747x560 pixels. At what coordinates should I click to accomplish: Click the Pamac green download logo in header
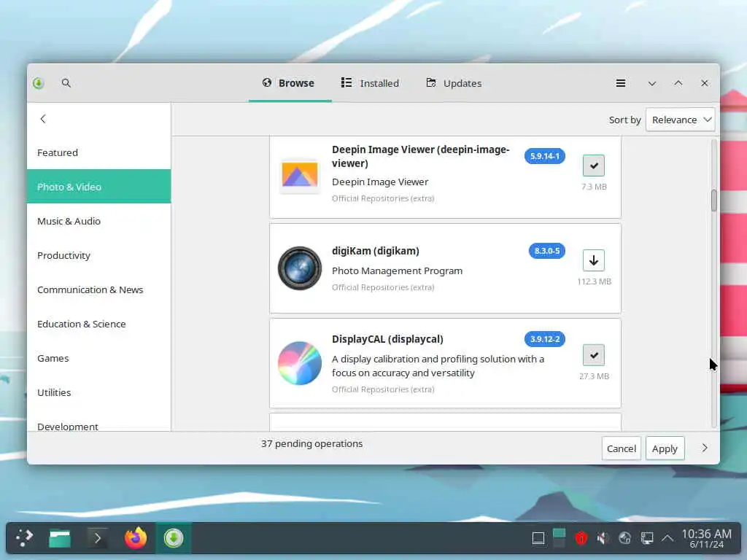(x=39, y=83)
